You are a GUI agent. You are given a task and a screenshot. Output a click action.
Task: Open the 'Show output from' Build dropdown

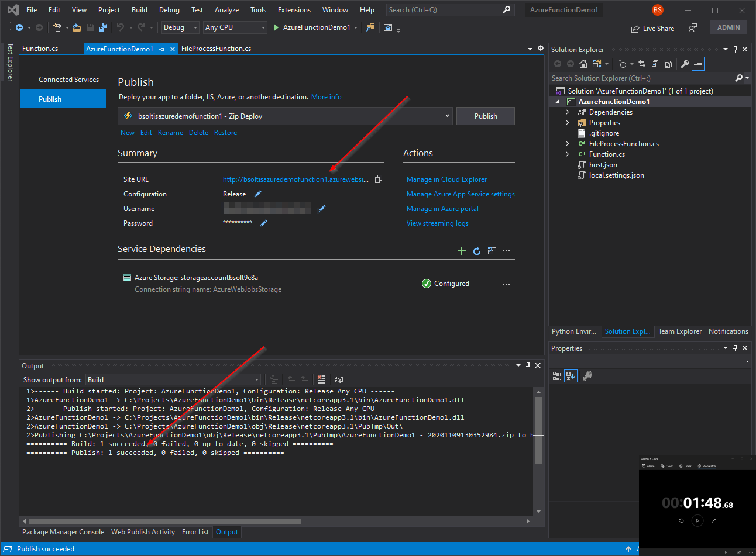[x=173, y=379]
